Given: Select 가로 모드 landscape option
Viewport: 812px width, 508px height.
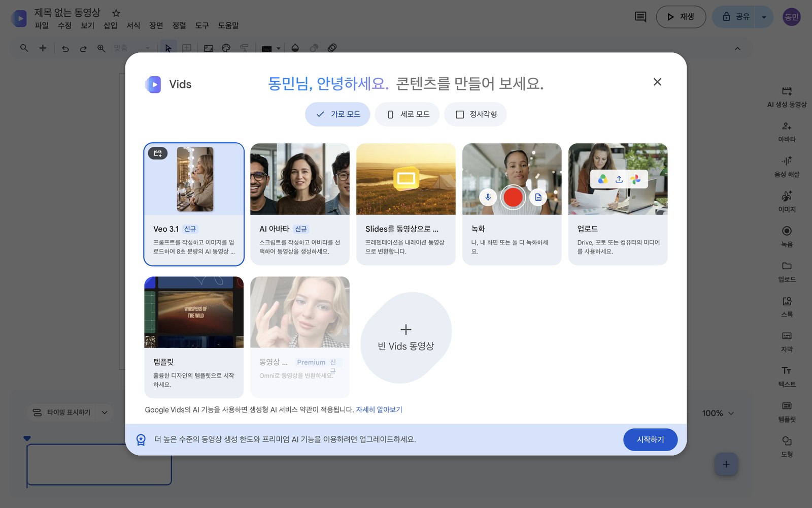Looking at the screenshot, I should click(x=337, y=114).
